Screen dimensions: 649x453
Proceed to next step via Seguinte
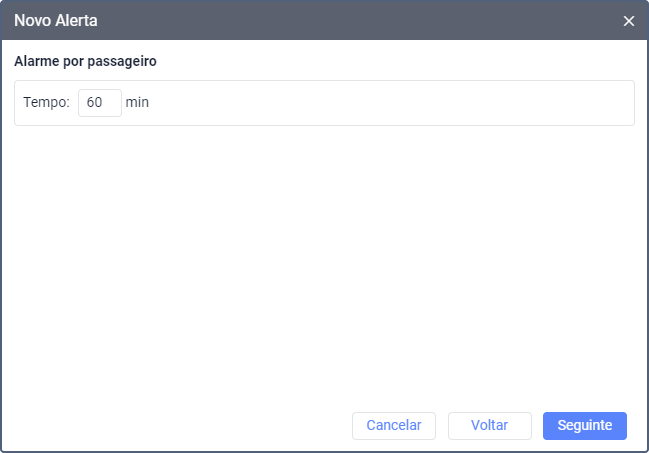[584, 425]
